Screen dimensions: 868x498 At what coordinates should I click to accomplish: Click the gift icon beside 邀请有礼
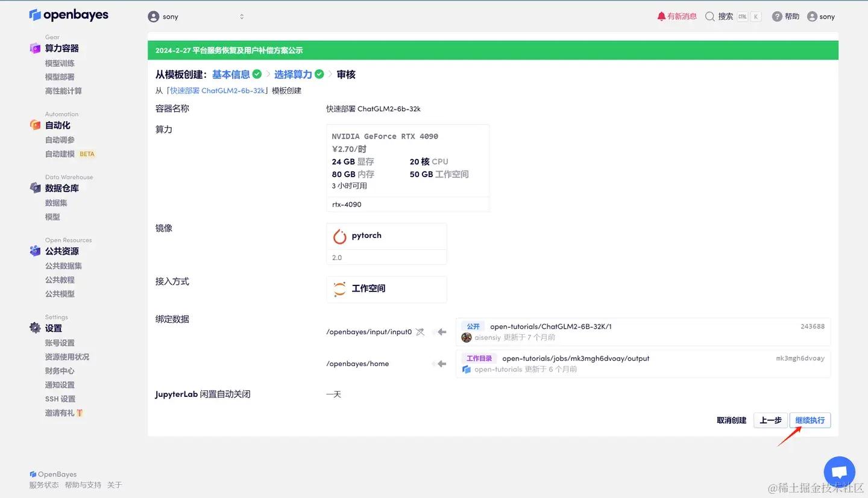(x=80, y=413)
